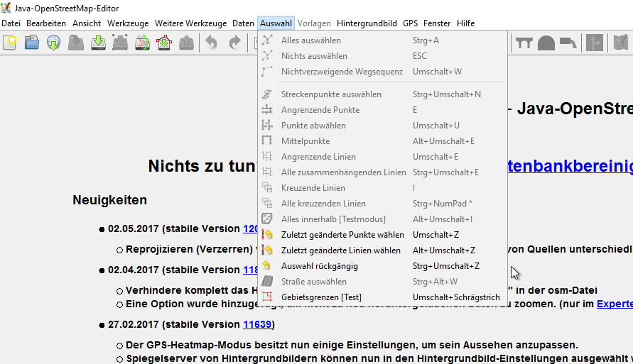Click the download in current view icon
This screenshot has width=633, height=364.
coord(120,43)
